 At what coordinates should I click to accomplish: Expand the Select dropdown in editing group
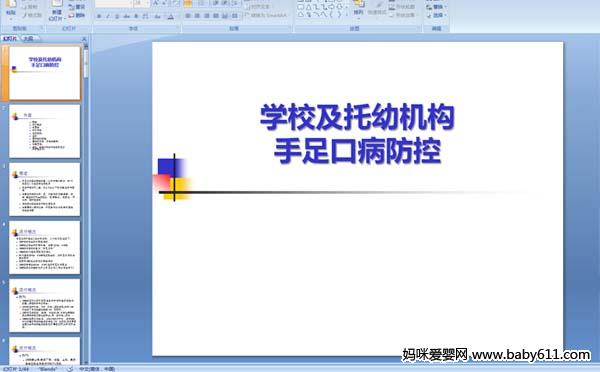pos(446,15)
